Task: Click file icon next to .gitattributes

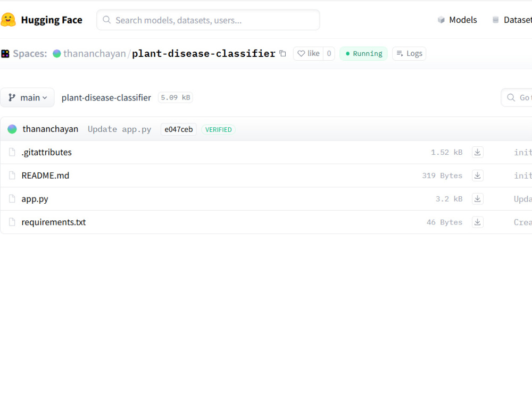Action: tap(12, 152)
